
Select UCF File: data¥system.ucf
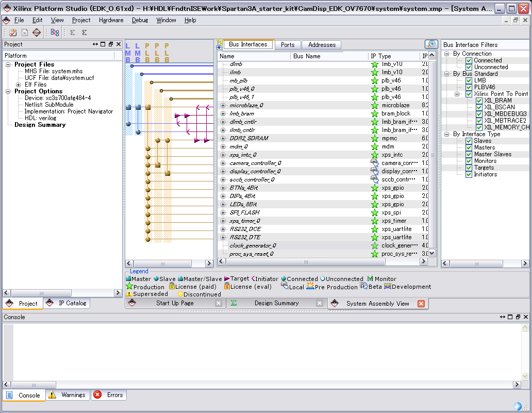tap(59, 78)
